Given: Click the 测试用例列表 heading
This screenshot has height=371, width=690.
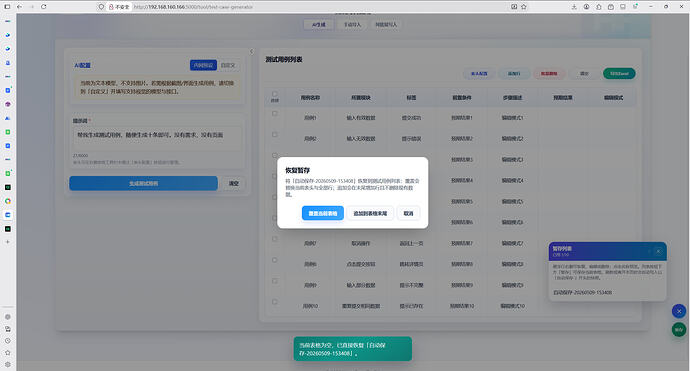Looking at the screenshot, I should coord(284,59).
